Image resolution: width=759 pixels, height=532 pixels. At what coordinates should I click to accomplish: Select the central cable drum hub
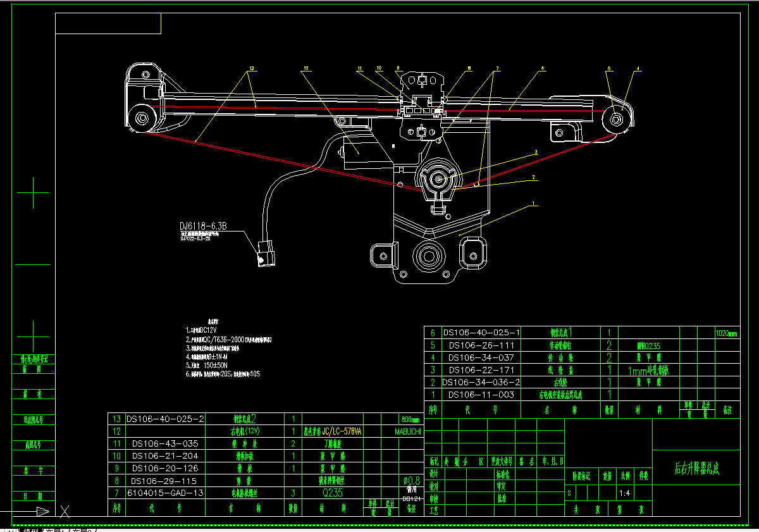tap(437, 179)
